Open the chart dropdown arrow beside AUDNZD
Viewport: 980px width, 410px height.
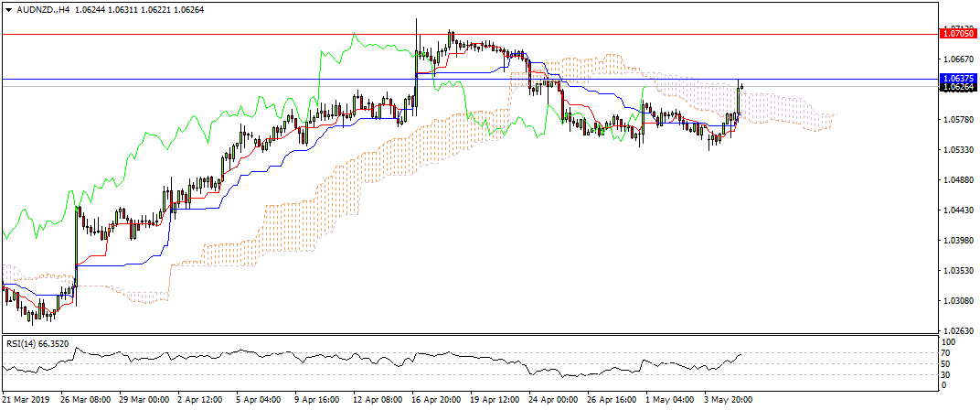pyautogui.click(x=8, y=9)
